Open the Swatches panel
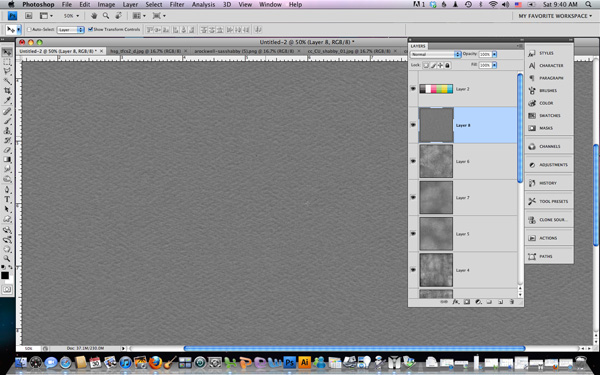 [546, 116]
